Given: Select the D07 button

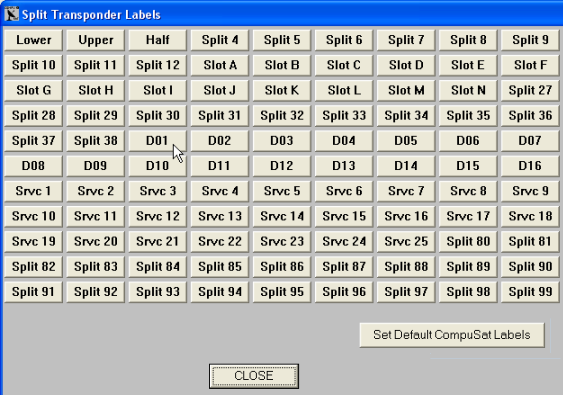Looking at the screenshot, I should (x=530, y=140).
